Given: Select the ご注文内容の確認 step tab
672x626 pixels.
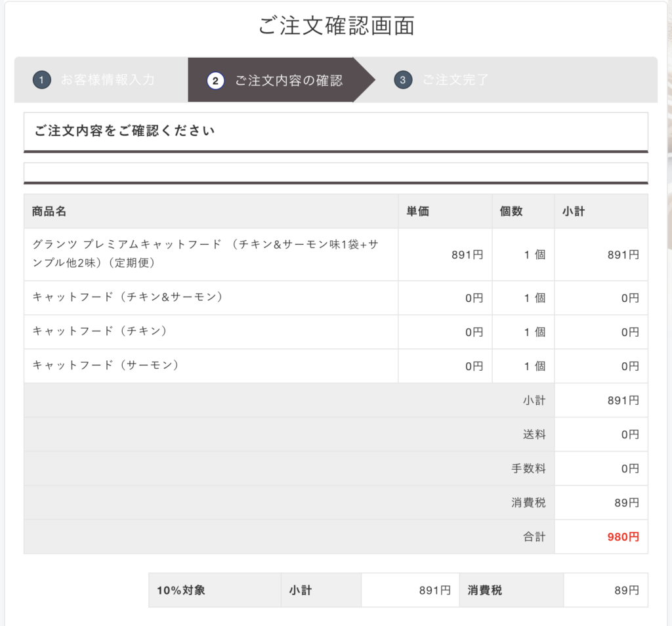Looking at the screenshot, I should [288, 81].
